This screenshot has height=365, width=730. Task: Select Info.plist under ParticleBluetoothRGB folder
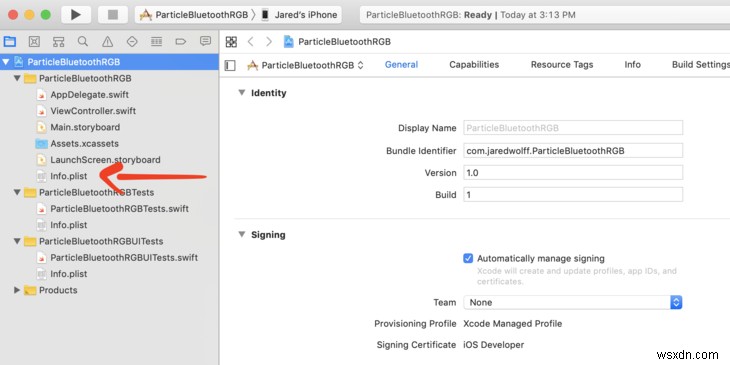pyautogui.click(x=68, y=176)
